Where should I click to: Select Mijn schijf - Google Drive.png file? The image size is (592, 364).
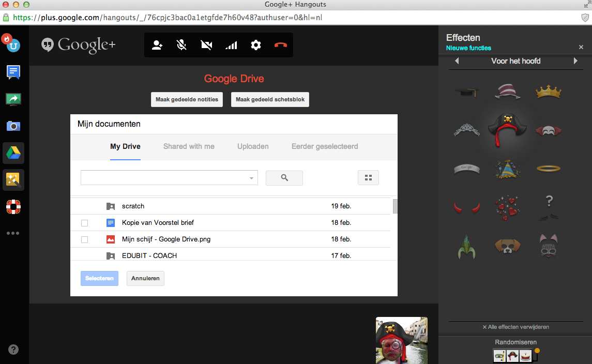230,239
